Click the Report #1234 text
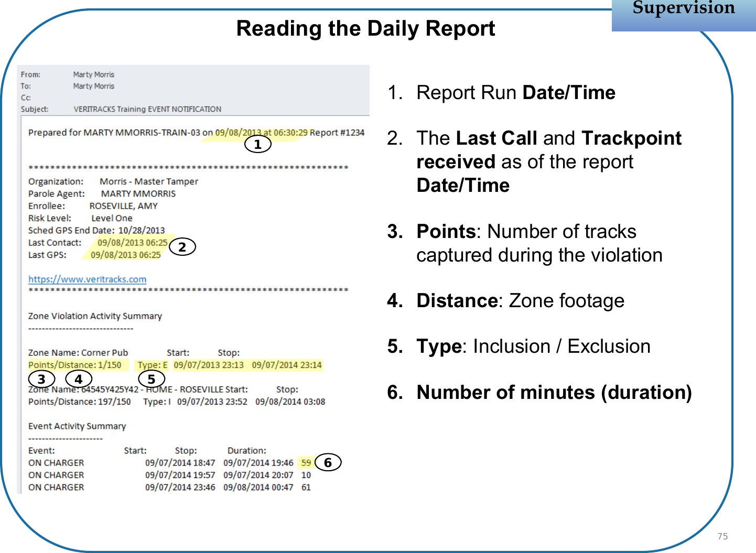756x553 pixels. (x=337, y=133)
